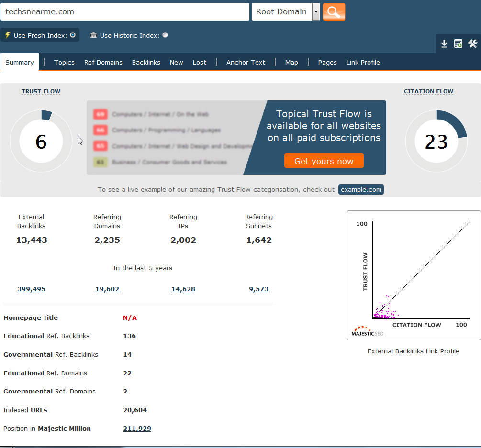Click the Majestic SEO logo in chart
Viewport: 481px width, 448px height.
tap(367, 331)
